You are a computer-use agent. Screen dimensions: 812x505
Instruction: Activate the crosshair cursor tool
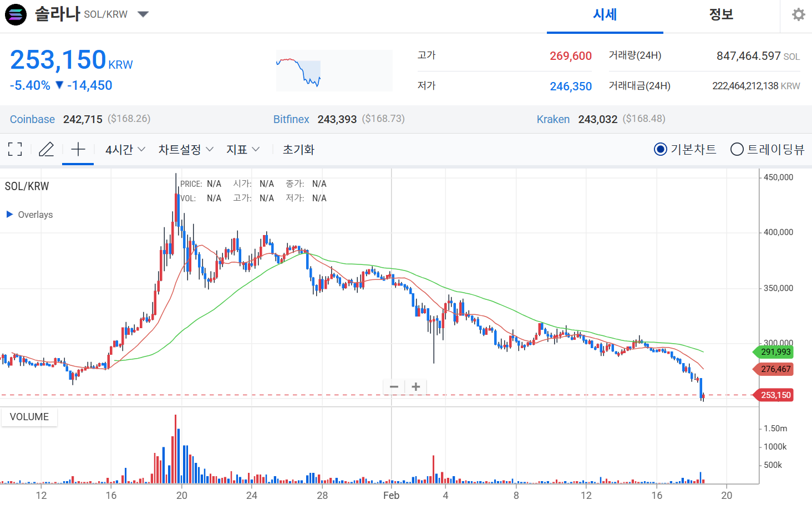point(78,149)
